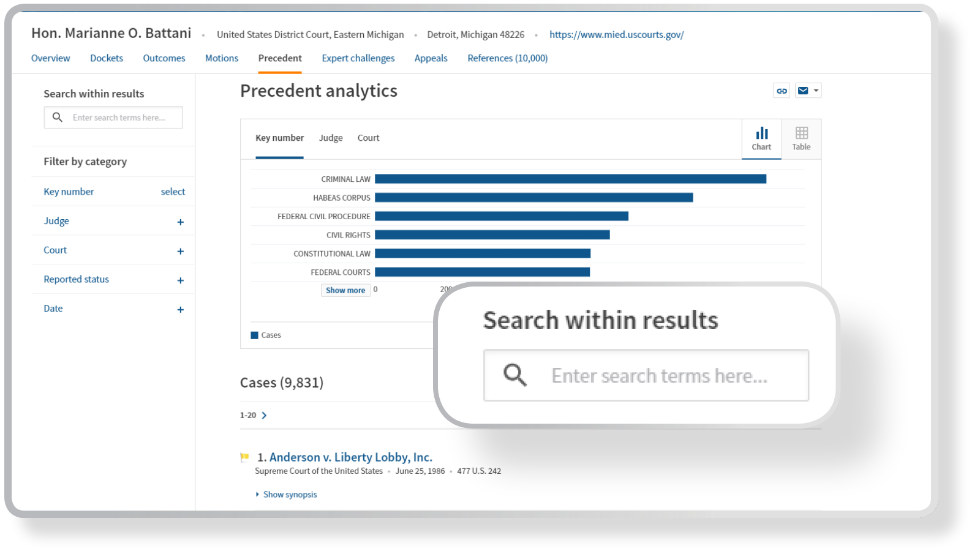Expand the Court filter category
The height and width of the screenshot is (551, 980).
tap(180, 251)
